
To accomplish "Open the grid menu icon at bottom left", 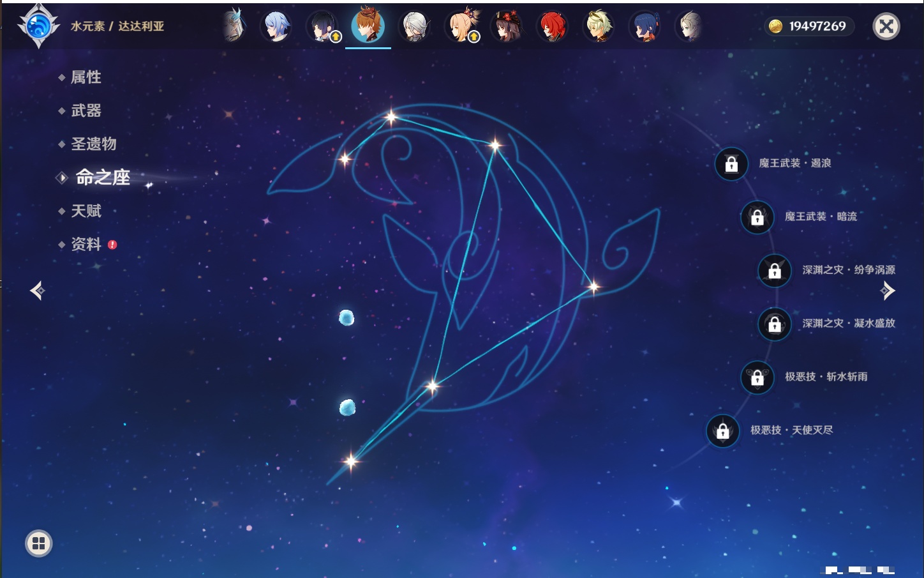I will (39, 544).
